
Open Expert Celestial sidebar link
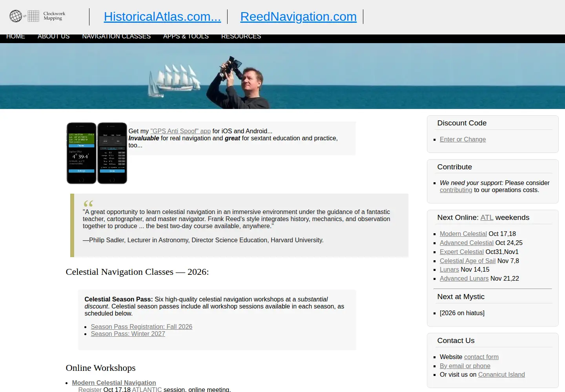[x=461, y=252]
